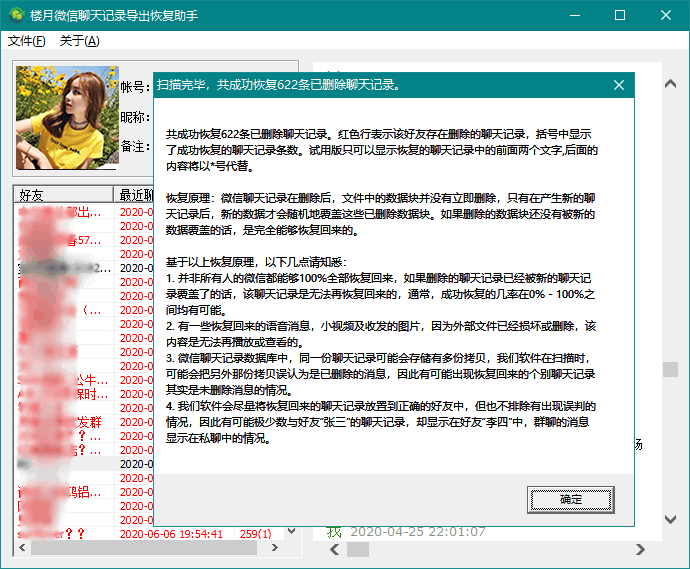Click the friend list's down scroll arrow
The height and width of the screenshot is (569, 690).
point(291,531)
